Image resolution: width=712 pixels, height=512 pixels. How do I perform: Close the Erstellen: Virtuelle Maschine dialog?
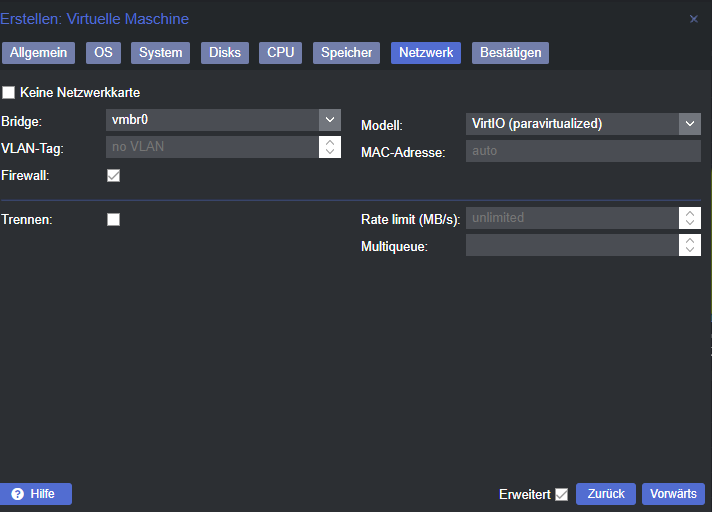(693, 19)
